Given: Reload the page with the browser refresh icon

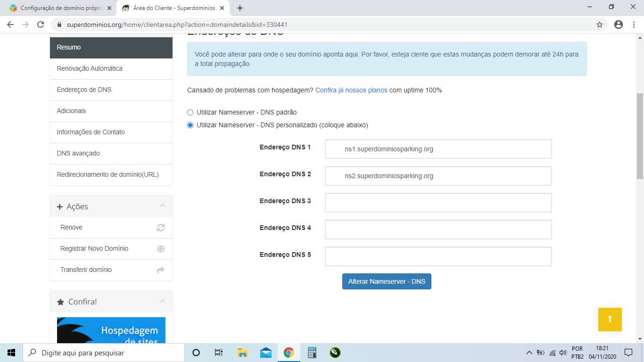Looking at the screenshot, I should (x=41, y=25).
